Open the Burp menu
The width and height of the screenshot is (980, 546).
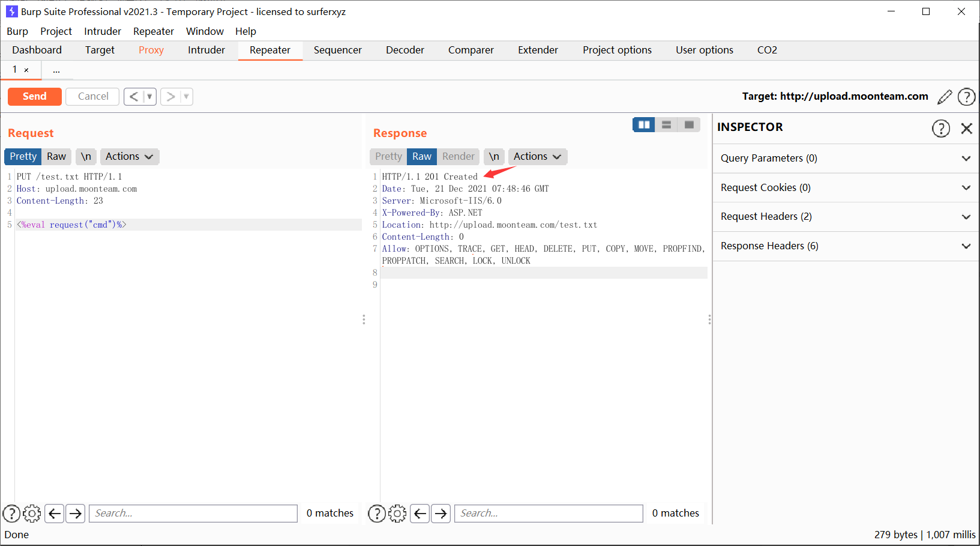coord(17,31)
